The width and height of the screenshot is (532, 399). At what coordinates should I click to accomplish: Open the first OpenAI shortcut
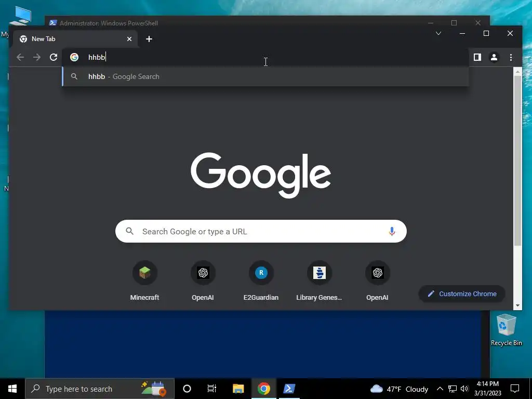pos(203,281)
